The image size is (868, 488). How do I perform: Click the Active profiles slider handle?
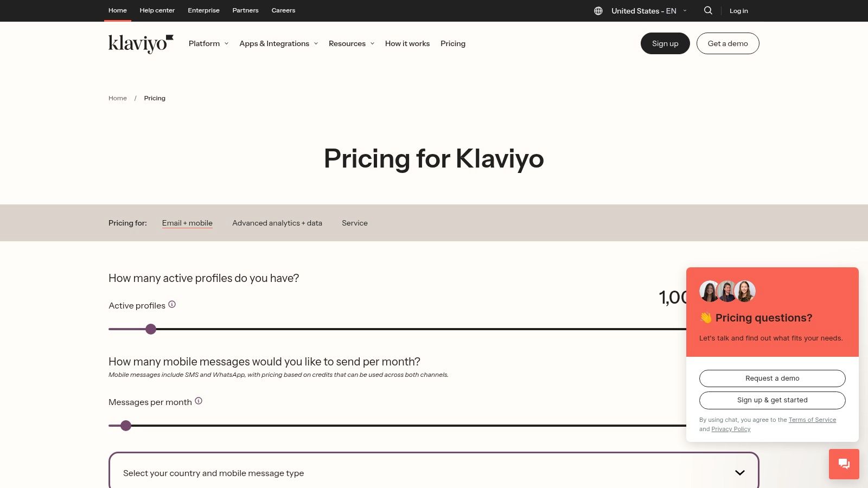tap(151, 329)
